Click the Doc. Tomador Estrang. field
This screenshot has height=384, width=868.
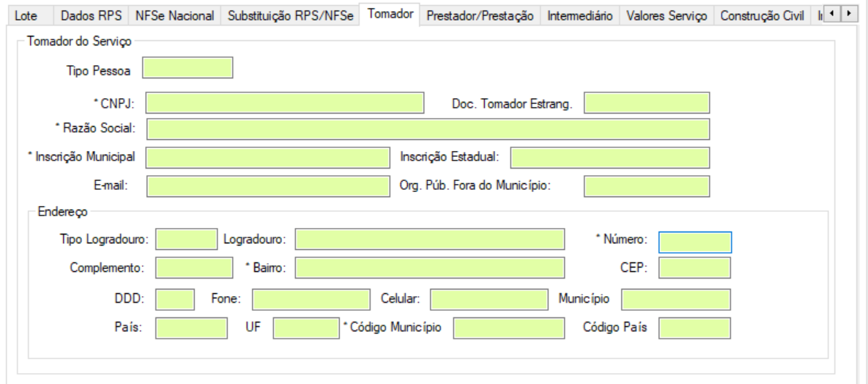[647, 103]
